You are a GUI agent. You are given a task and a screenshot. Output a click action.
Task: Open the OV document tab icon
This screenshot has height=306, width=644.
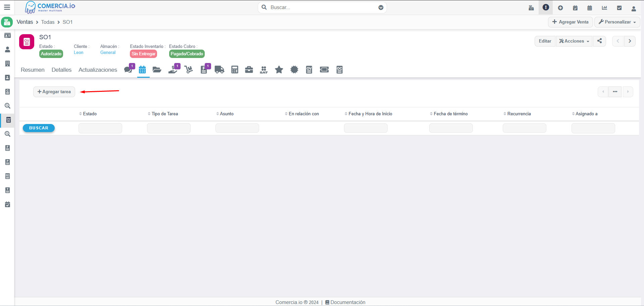pyautogui.click(x=309, y=70)
